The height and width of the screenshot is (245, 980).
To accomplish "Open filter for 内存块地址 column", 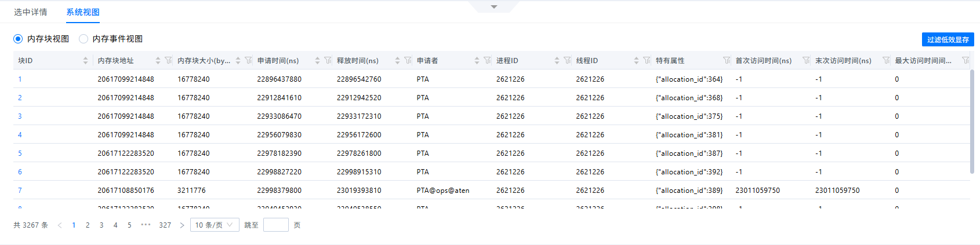I will (x=168, y=60).
